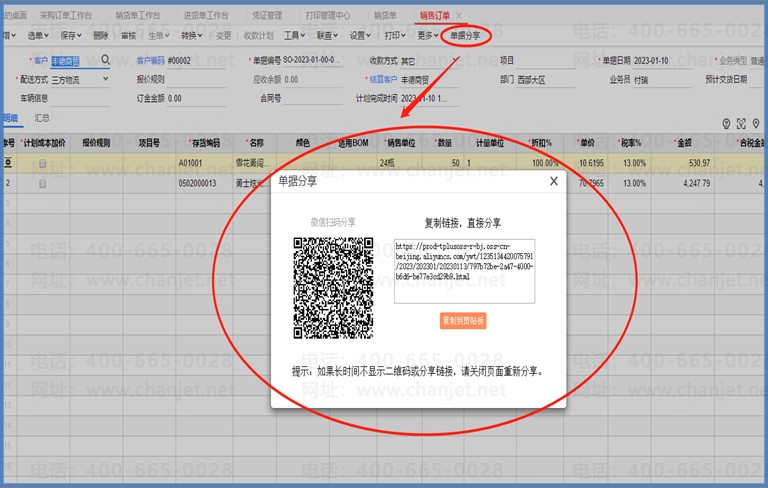Switch to the 打印管理中心 tab
This screenshot has width=768, height=488.
point(328,16)
